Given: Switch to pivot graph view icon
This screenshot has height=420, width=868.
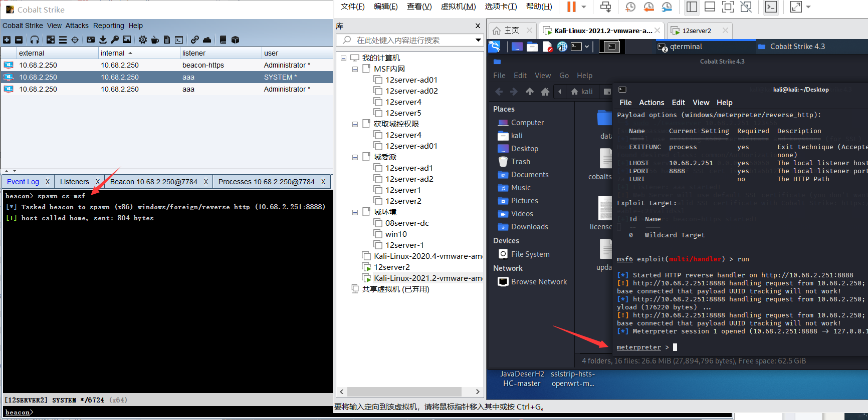Looking at the screenshot, I should (51, 40).
